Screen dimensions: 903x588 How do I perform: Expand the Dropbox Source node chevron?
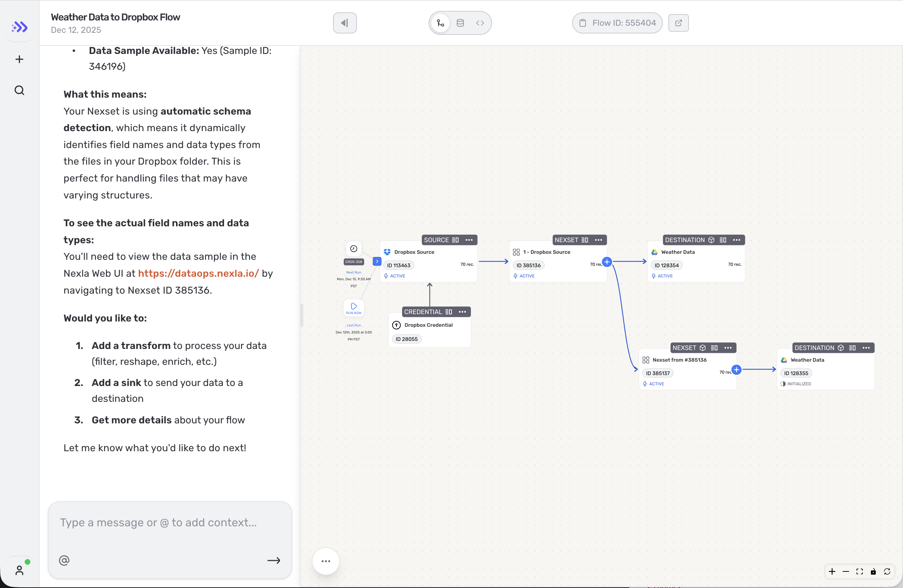pyautogui.click(x=376, y=261)
